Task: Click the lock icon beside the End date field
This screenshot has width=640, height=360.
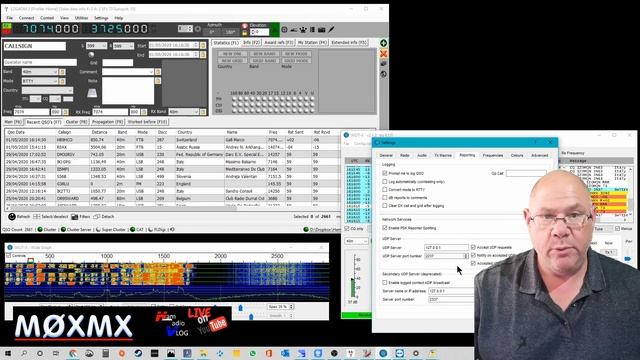Action: tap(203, 54)
